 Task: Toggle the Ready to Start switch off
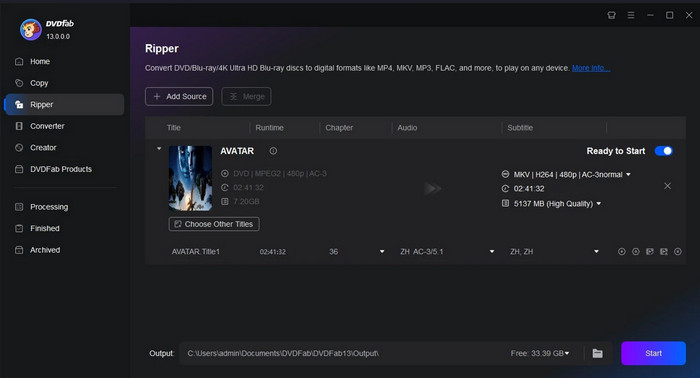[x=663, y=151]
